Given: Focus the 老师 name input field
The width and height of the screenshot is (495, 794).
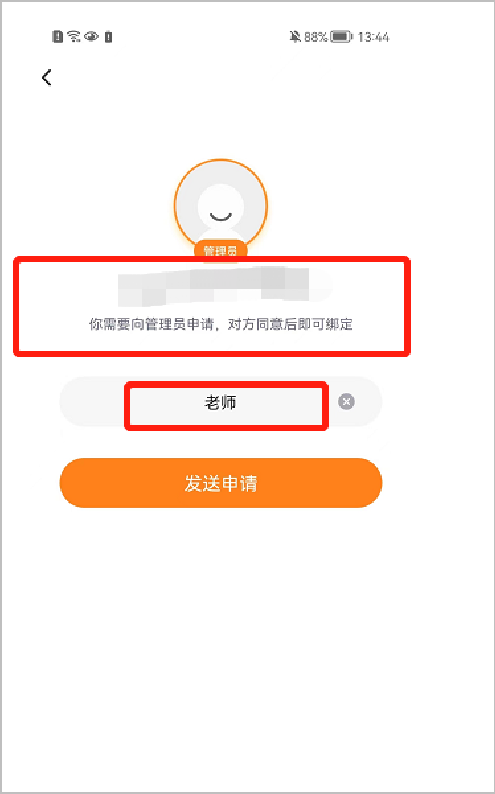Looking at the screenshot, I should (221, 402).
